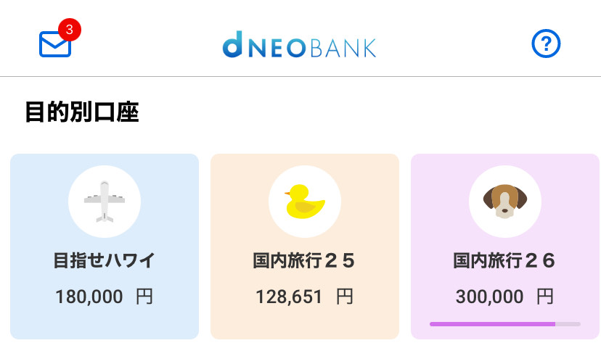
Task: Click the purple filled savings progress bar
Action: pos(492,323)
